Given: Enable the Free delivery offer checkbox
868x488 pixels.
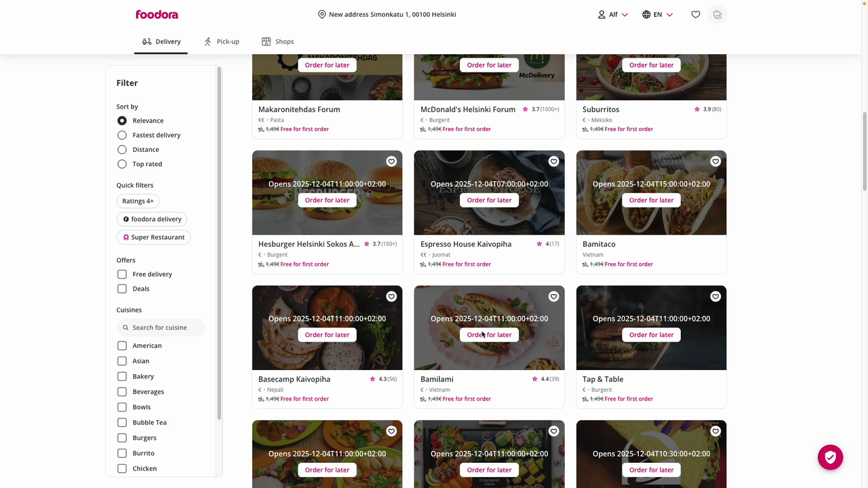Looking at the screenshot, I should (x=122, y=274).
